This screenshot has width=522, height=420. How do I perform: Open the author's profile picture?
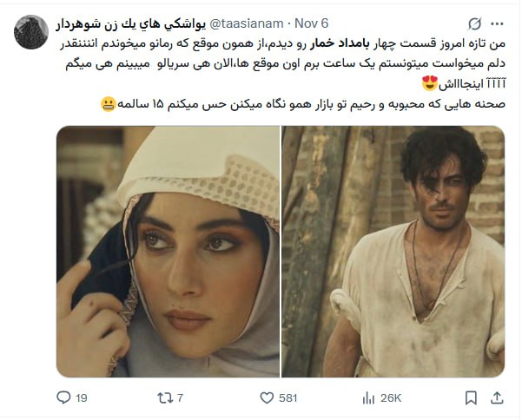pos(31,32)
